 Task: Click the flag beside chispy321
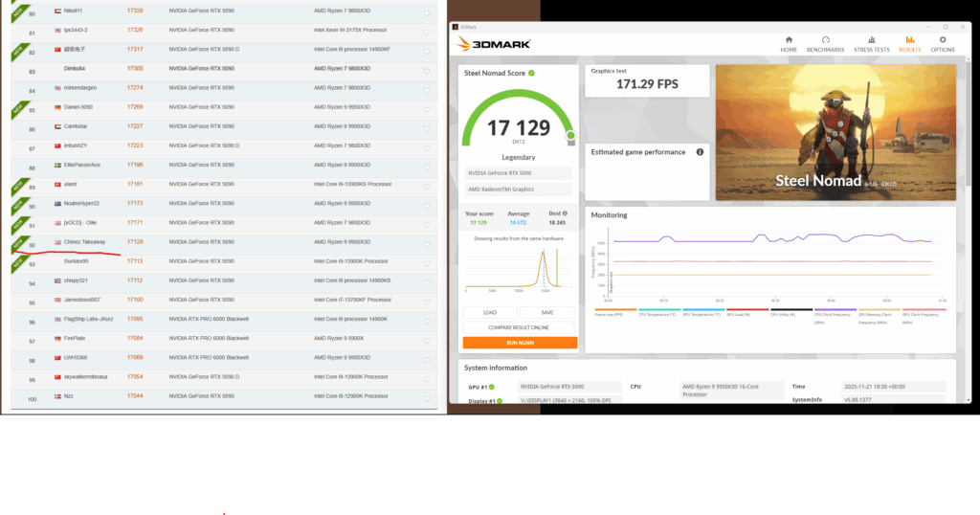click(57, 280)
